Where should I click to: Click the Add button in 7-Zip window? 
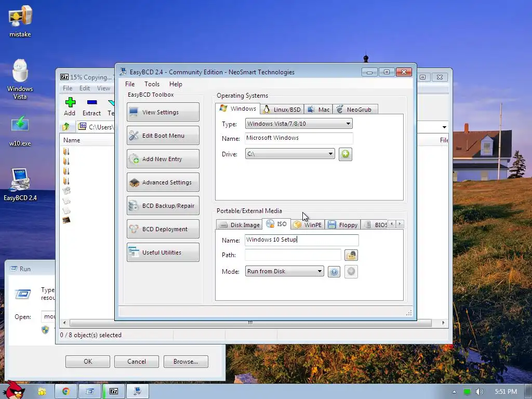click(70, 107)
